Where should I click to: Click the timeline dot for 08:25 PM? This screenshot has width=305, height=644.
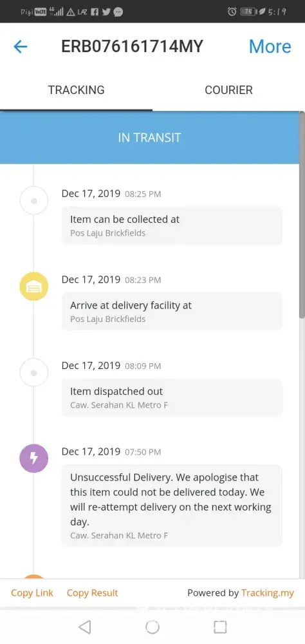click(34, 201)
